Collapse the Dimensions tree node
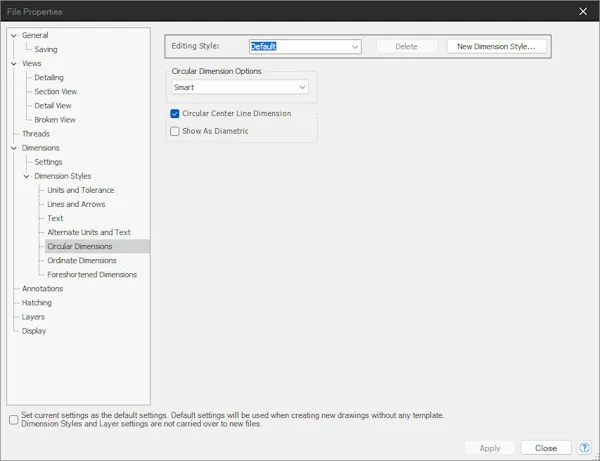The image size is (600, 461). tap(14, 148)
